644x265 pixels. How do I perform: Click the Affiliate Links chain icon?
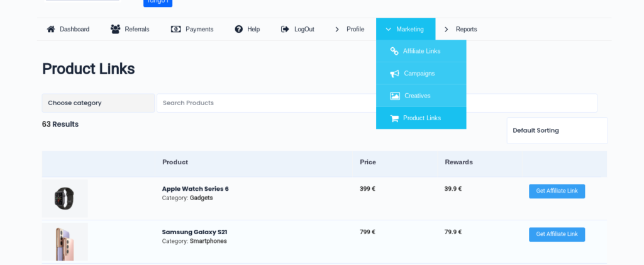coord(394,51)
